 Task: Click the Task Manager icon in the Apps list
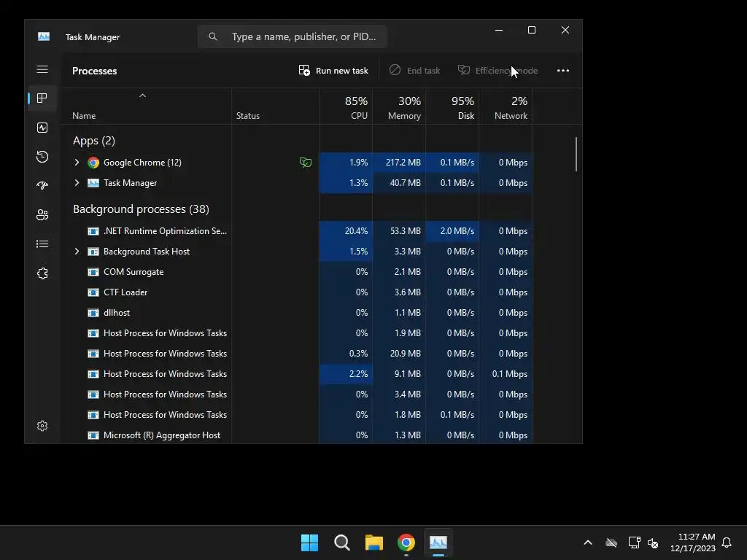93,183
